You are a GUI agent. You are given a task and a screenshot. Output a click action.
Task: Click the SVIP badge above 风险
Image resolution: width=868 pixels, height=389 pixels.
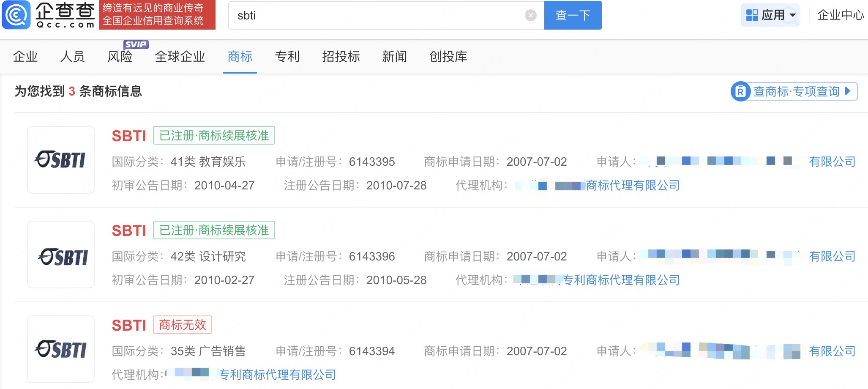click(136, 44)
